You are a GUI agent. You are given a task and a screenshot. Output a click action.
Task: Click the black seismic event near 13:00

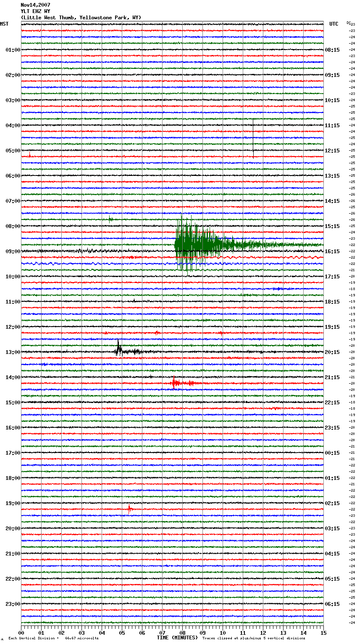[x=126, y=350]
